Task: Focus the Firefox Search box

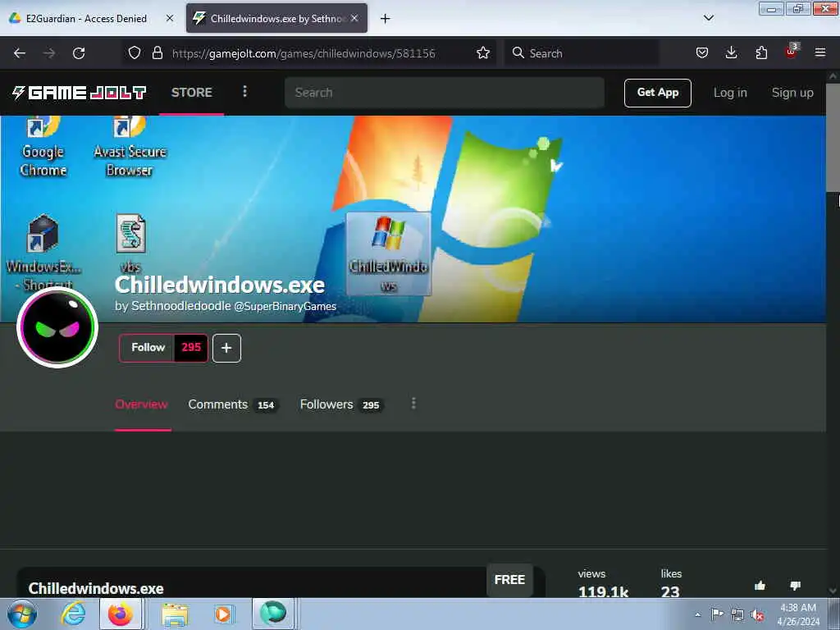Action: (582, 53)
